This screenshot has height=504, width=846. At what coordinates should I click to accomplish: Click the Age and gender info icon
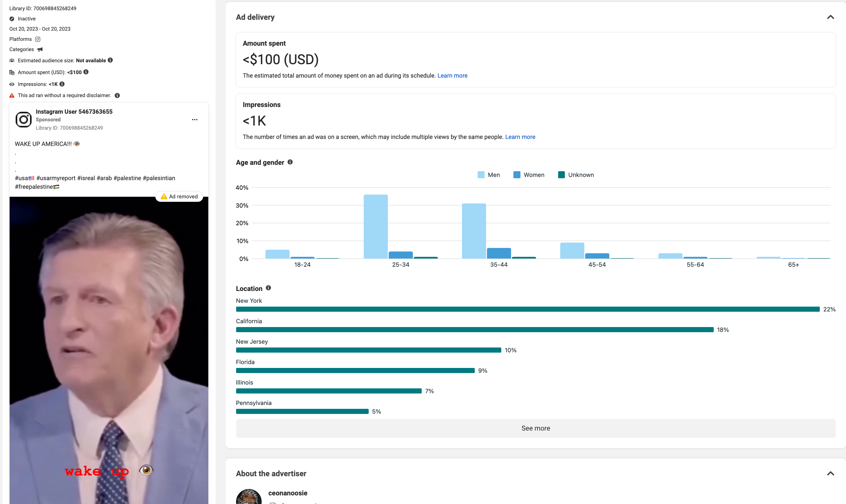[x=290, y=162]
